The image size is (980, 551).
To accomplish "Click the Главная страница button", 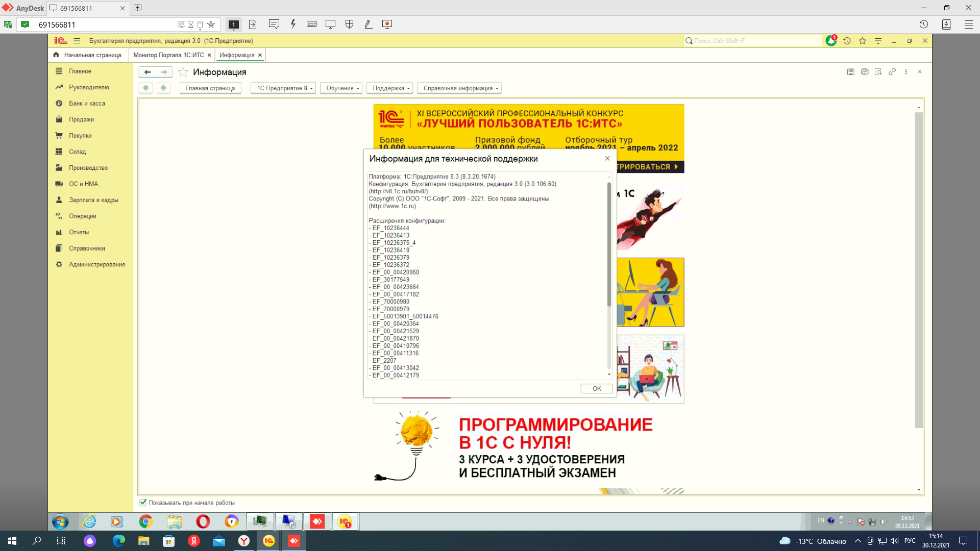I will (x=210, y=88).
